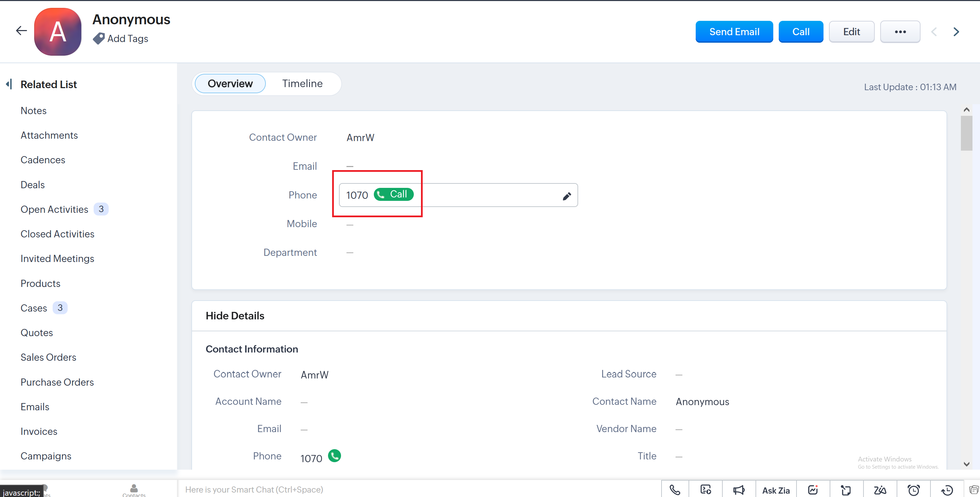The height and width of the screenshot is (497, 980).
Task: Click the vertical scrollbar thumb
Action: click(x=966, y=133)
